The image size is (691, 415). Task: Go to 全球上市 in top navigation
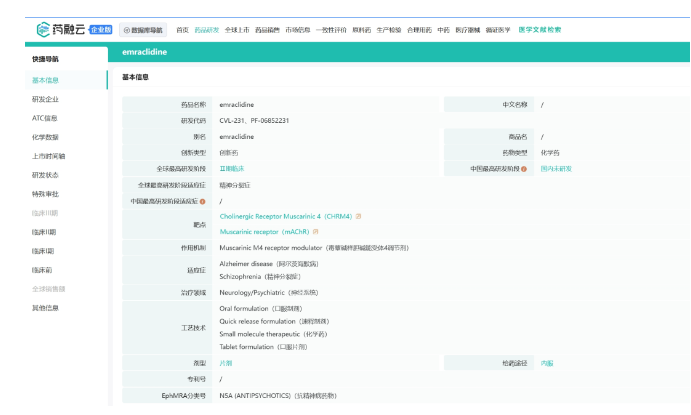point(238,30)
